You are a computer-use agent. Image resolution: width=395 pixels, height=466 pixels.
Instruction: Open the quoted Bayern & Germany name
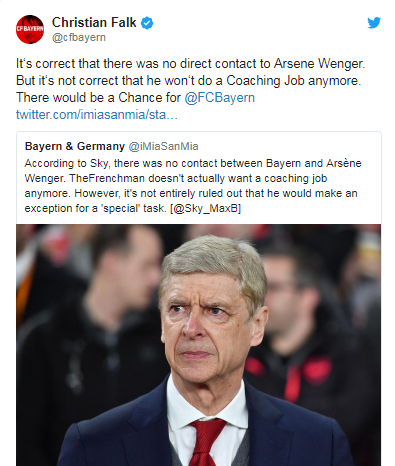[75, 146]
